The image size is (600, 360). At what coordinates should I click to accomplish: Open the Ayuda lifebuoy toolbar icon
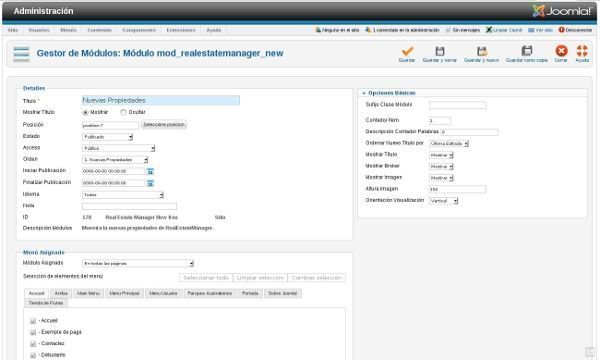582,51
